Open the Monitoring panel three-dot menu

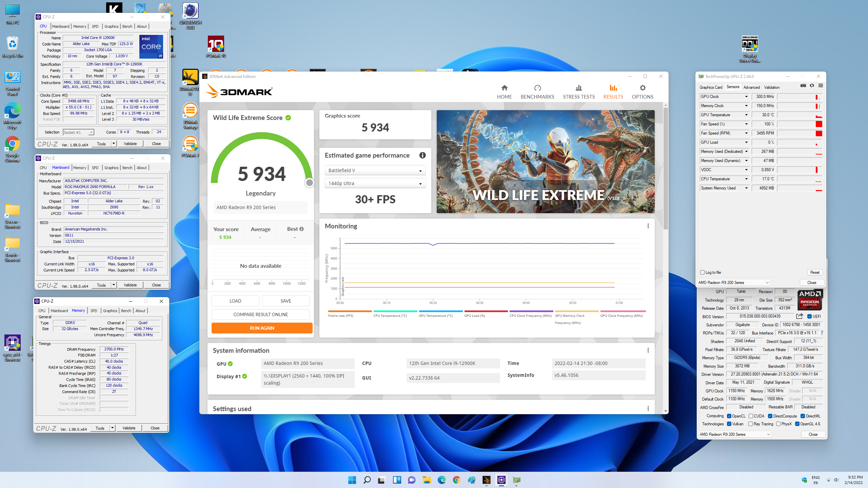pyautogui.click(x=648, y=226)
